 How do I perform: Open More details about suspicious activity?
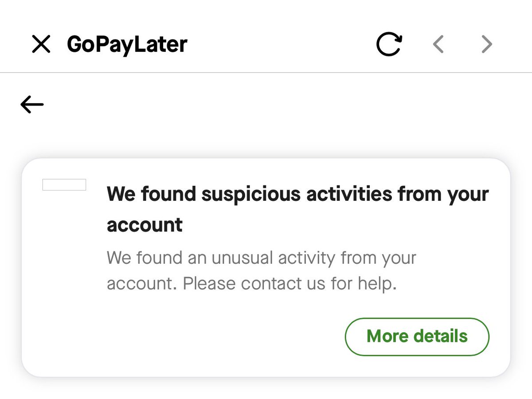click(x=417, y=336)
